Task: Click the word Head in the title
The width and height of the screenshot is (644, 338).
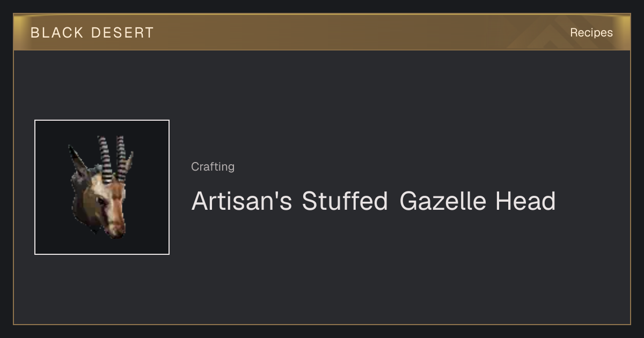Action: pos(525,201)
